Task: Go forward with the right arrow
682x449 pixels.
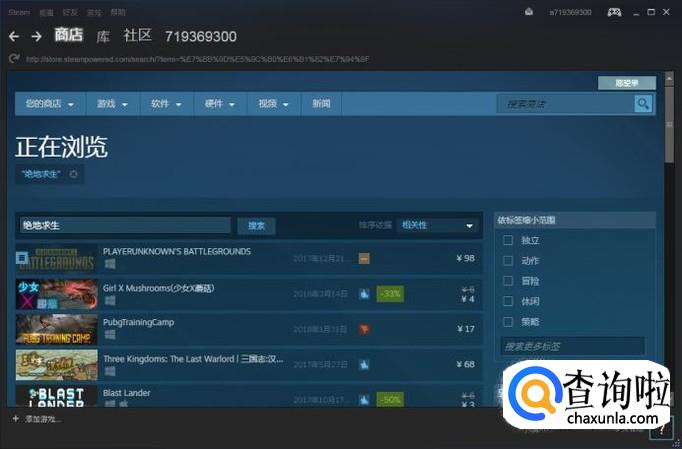Action: pos(37,37)
